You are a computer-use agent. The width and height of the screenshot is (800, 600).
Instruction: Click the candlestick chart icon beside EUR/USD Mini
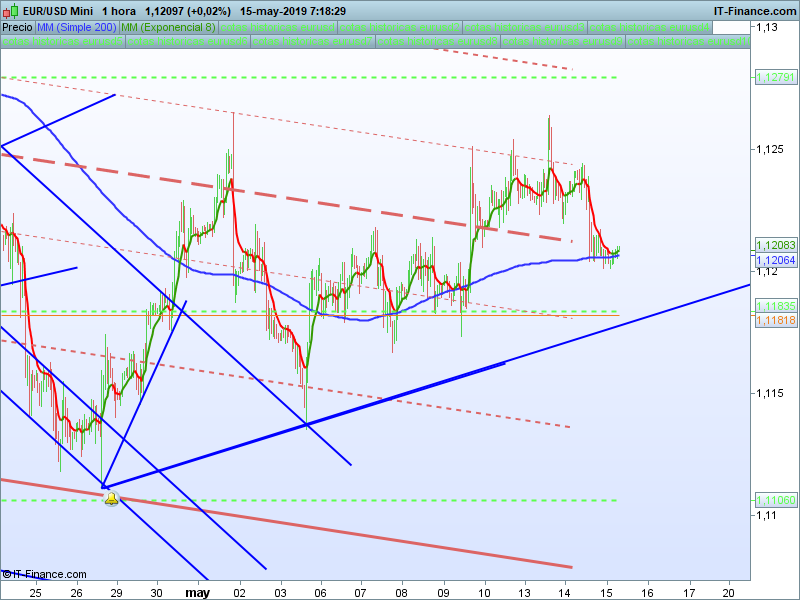tap(11, 11)
